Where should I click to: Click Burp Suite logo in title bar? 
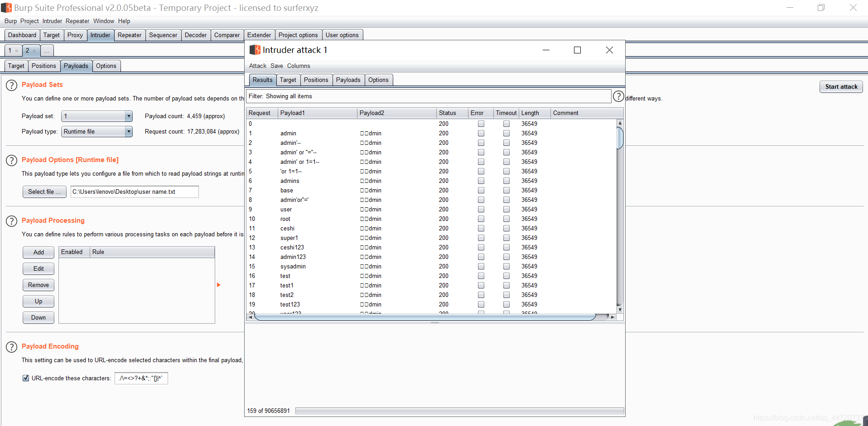[x=6, y=8]
